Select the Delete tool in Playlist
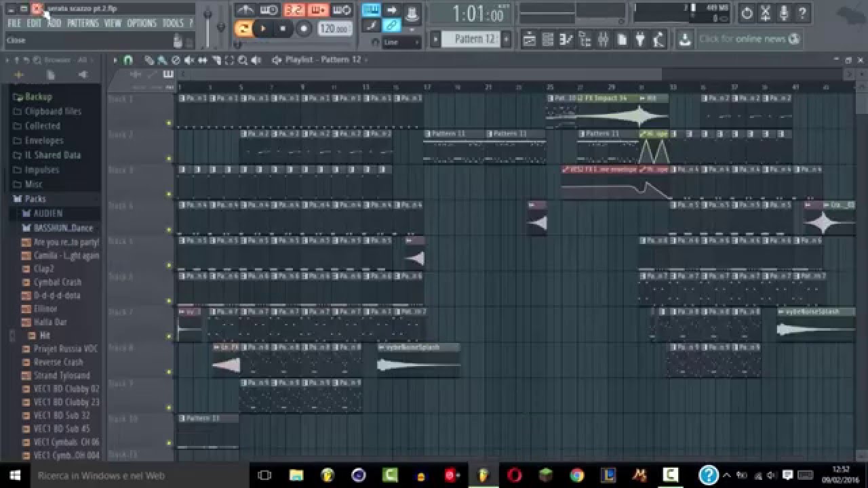 (x=176, y=60)
